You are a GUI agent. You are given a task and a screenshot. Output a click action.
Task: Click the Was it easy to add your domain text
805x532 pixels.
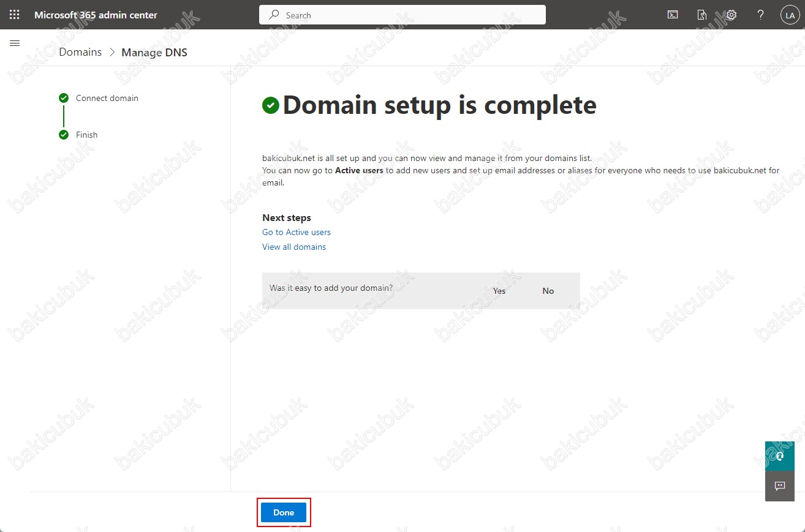(331, 287)
